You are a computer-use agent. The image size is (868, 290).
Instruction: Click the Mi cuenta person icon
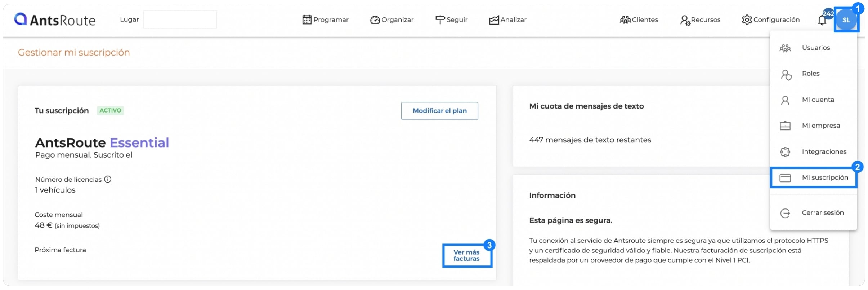(x=785, y=100)
